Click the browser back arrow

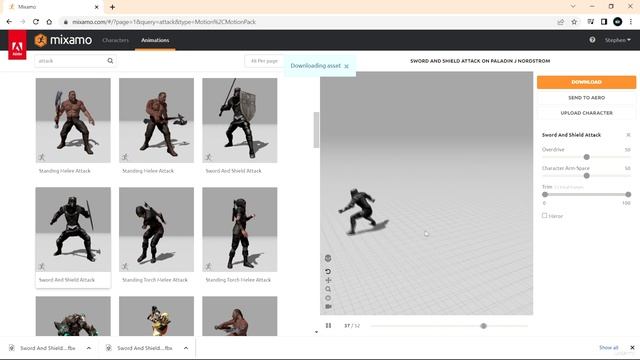(9, 22)
